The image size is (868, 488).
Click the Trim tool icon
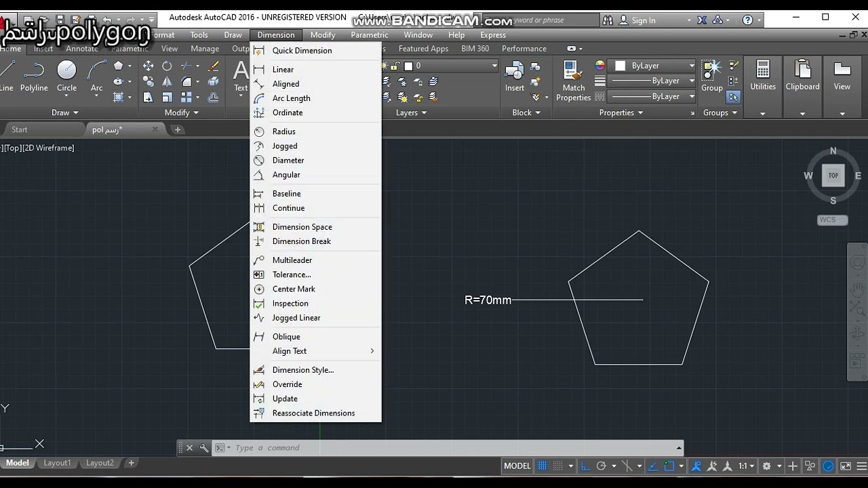coord(186,66)
